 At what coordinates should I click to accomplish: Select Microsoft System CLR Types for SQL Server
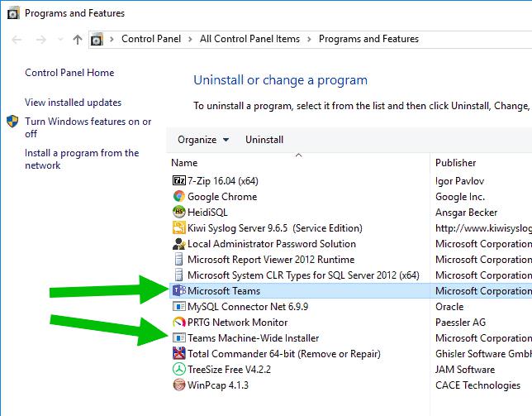(303, 275)
